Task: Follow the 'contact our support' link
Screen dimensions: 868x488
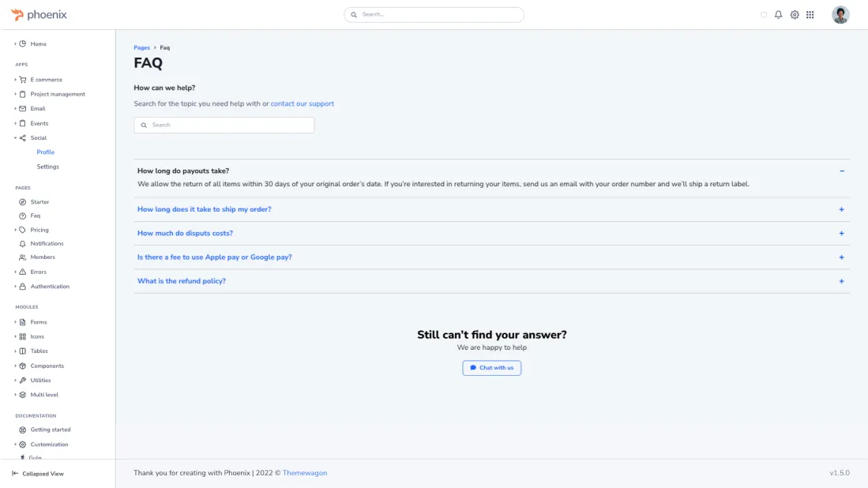Action: [x=302, y=103]
